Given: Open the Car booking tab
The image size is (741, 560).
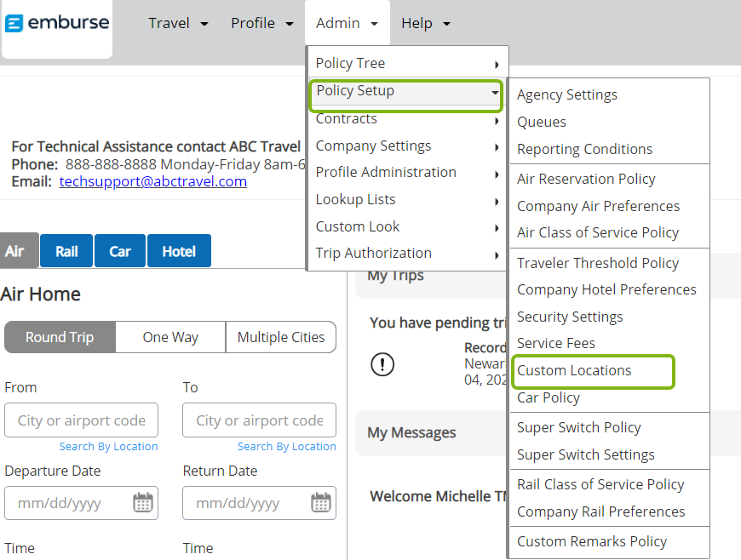Looking at the screenshot, I should pos(120,251).
